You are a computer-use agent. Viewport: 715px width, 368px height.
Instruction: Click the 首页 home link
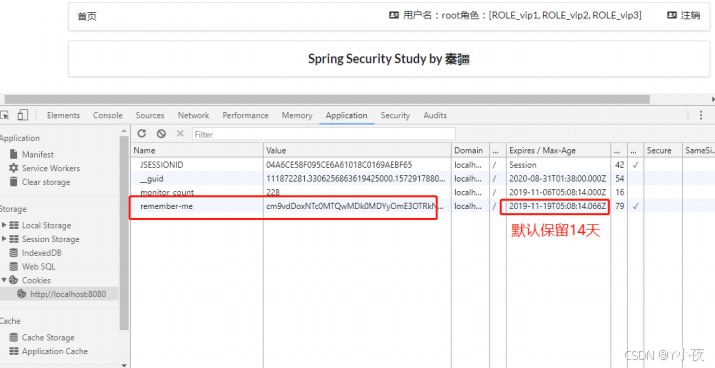(x=87, y=16)
